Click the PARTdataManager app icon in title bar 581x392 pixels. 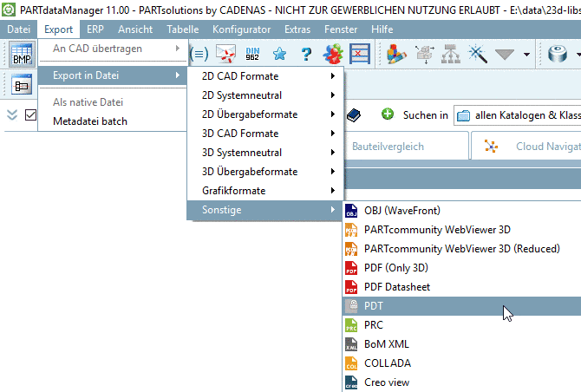(9, 10)
